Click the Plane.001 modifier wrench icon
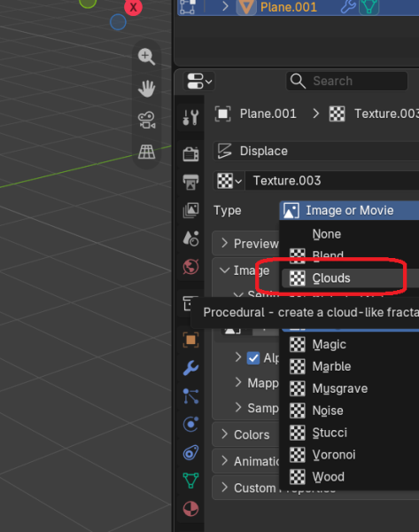This screenshot has height=532, width=419. click(x=348, y=6)
